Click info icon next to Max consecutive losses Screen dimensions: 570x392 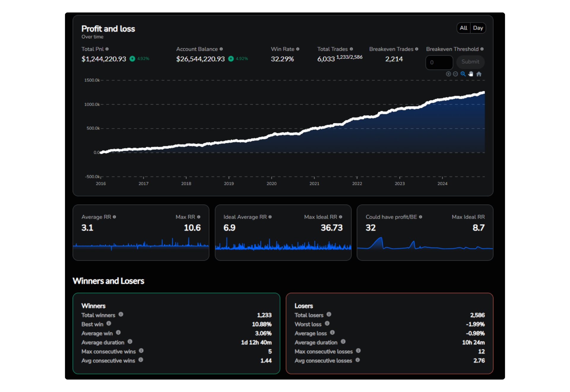point(358,351)
